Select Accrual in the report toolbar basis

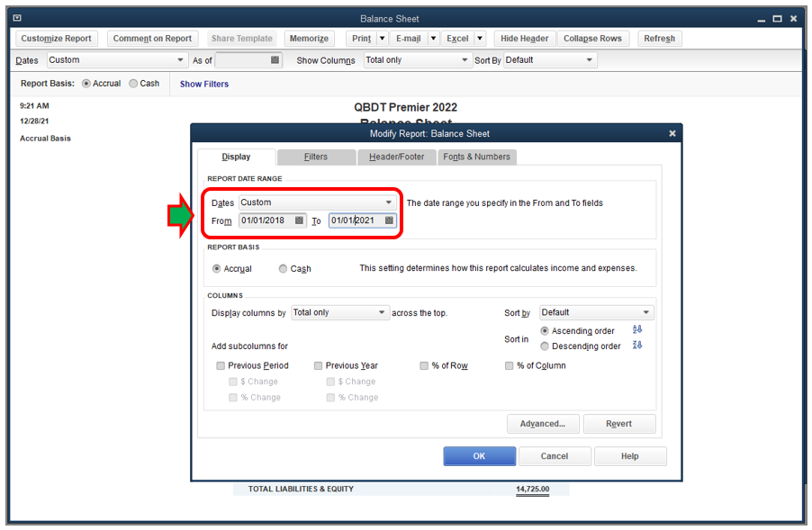[x=86, y=84]
